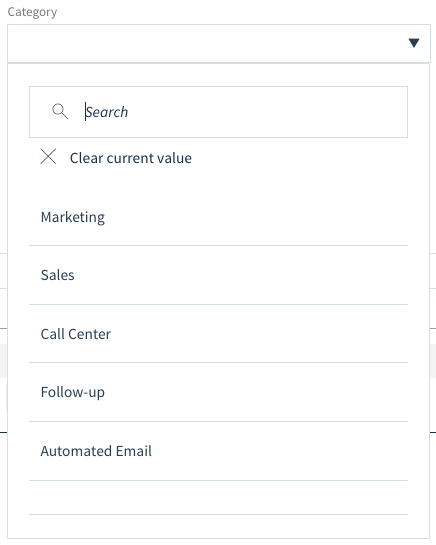This screenshot has height=545, width=436.
Task: Click the Sales row text
Action: pyautogui.click(x=57, y=275)
